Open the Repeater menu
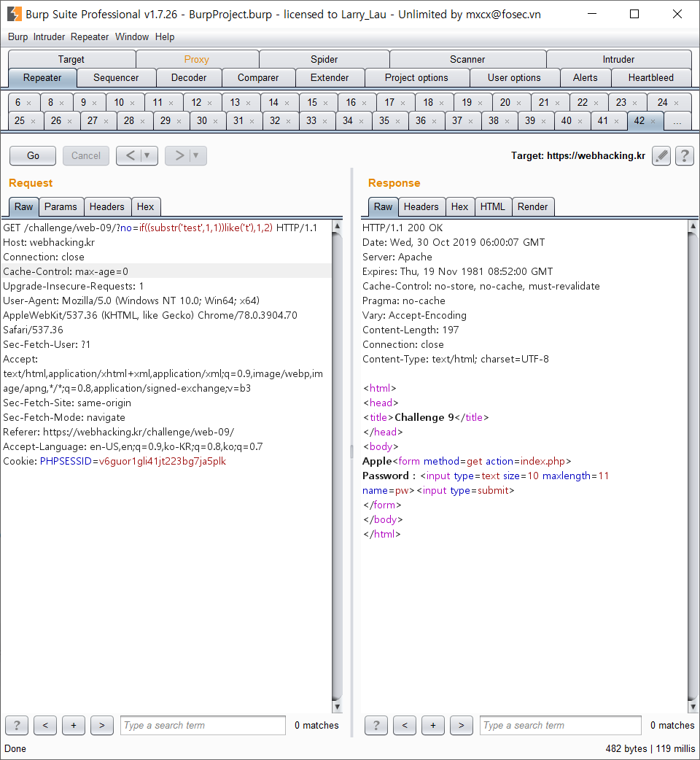The height and width of the screenshot is (760, 700). click(90, 37)
